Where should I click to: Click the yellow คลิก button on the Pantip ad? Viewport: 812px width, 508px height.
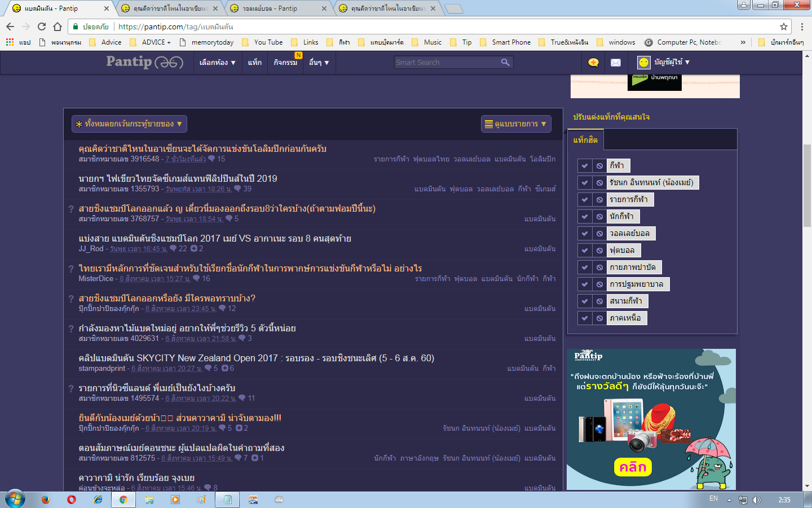point(633,467)
